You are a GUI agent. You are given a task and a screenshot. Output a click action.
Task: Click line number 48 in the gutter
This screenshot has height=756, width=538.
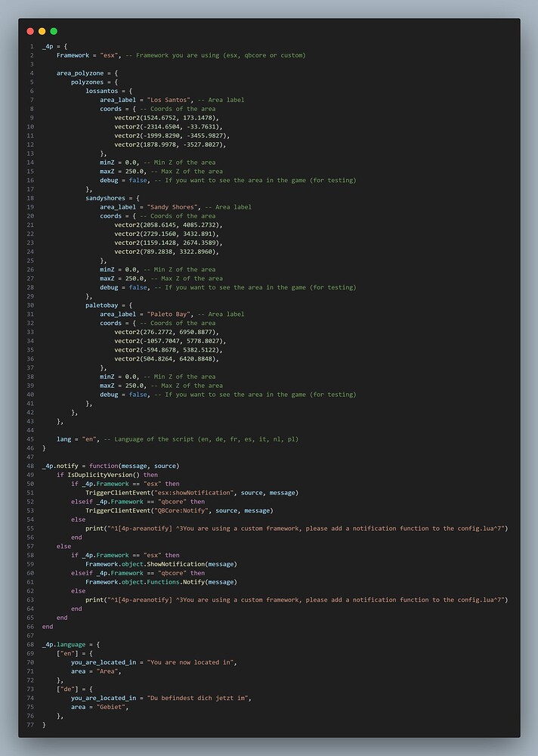click(x=30, y=466)
